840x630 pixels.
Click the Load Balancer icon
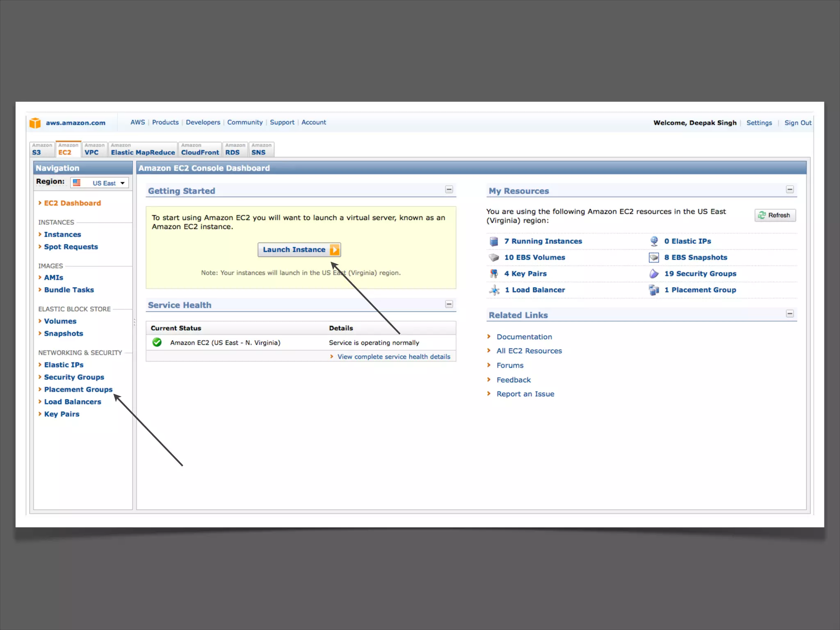coord(494,290)
